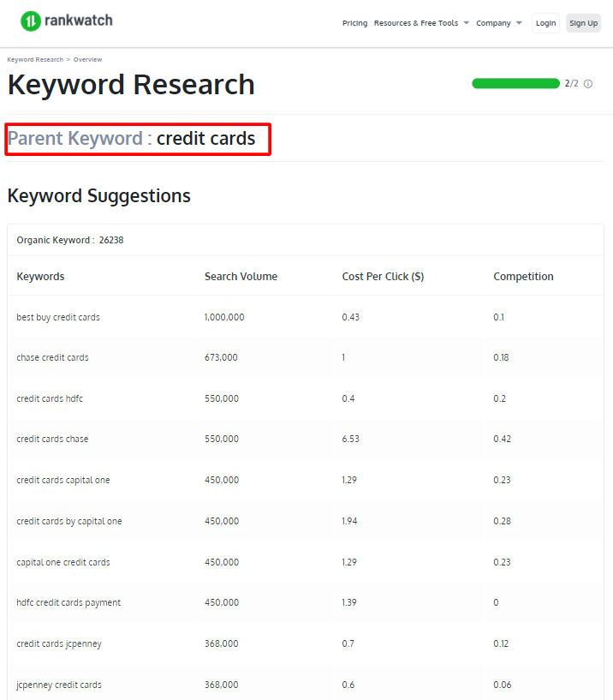Select the 'credit cards hdfc' keyword

click(x=50, y=398)
